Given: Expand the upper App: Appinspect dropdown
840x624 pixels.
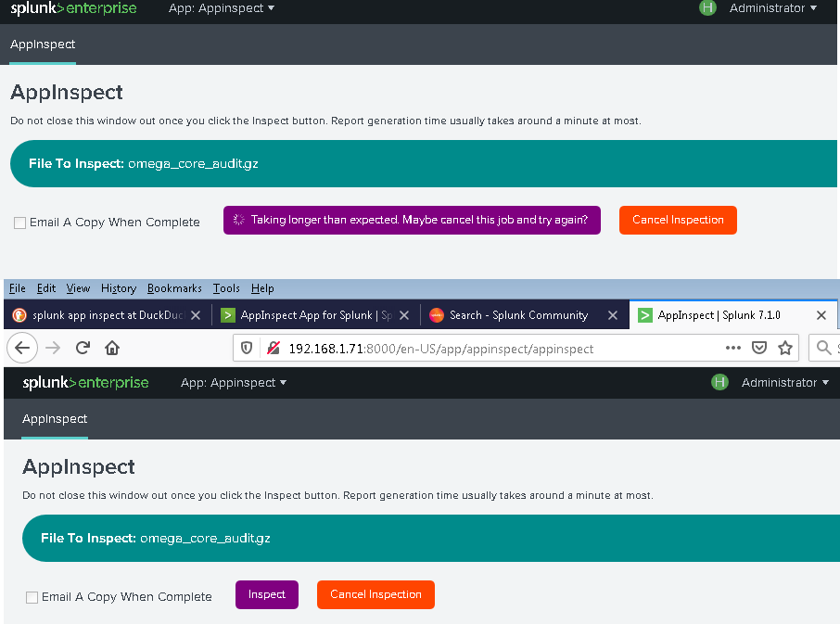Looking at the screenshot, I should 222,8.
